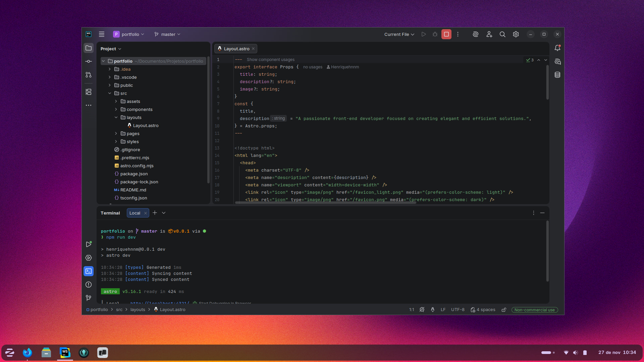Click the Search Everywhere magnifier icon
The height and width of the screenshot is (362, 644).
502,34
